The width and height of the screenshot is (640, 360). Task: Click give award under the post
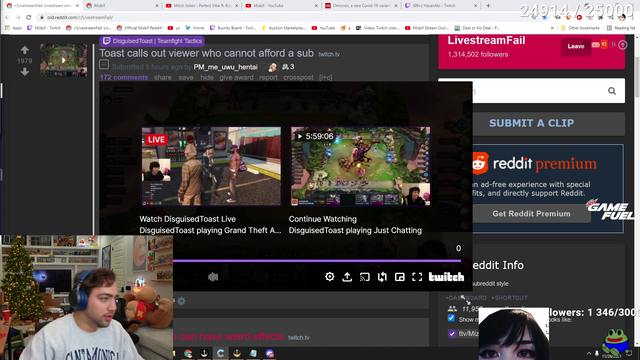coord(236,77)
